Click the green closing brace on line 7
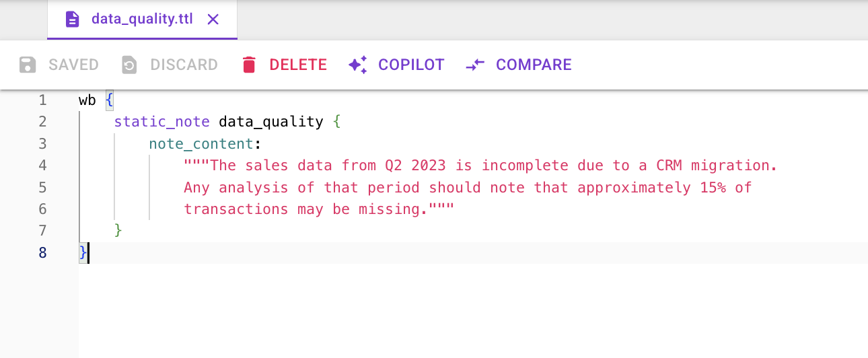 pos(118,231)
